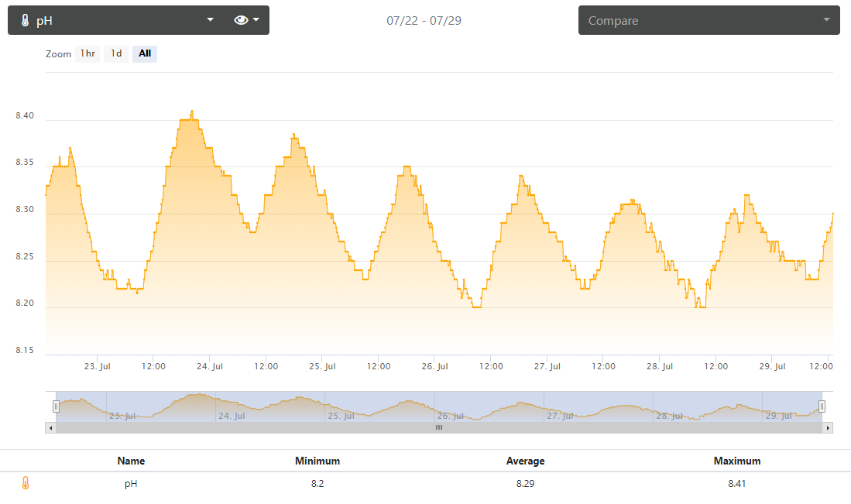Click the 8.20 y-axis label
851x504 pixels.
25,303
